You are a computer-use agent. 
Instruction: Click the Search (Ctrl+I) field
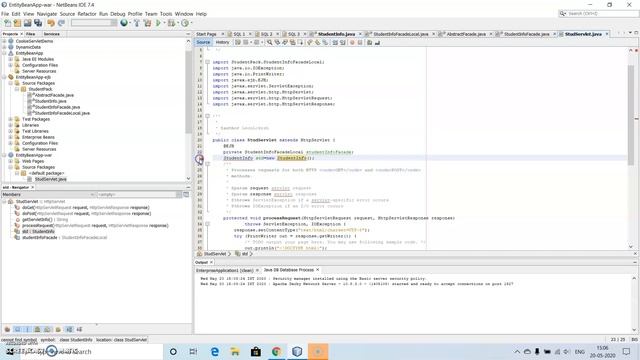pyautogui.click(x=598, y=13)
